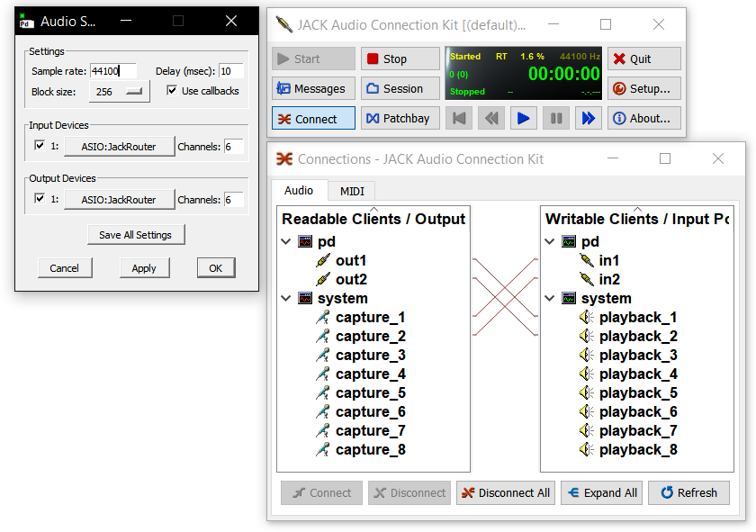Click Disconnect All in Connections window
This screenshot has width=756, height=532.
(506, 493)
